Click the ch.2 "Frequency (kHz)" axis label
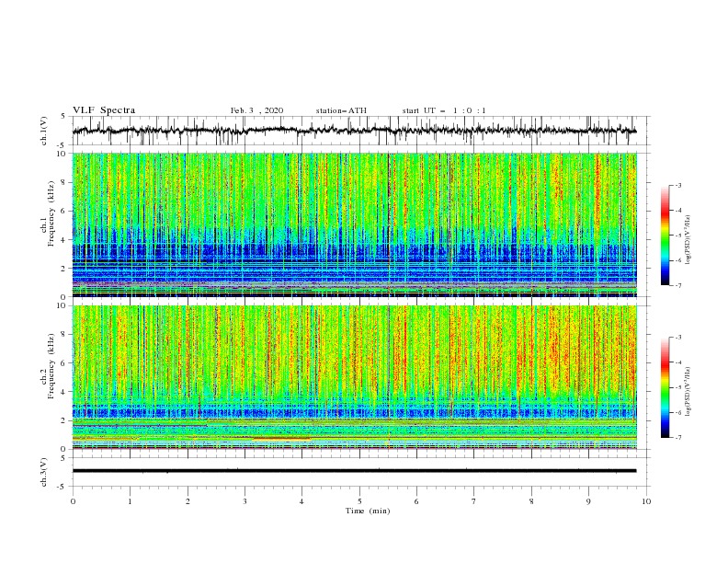The height and width of the screenshot is (563, 728). pos(51,366)
